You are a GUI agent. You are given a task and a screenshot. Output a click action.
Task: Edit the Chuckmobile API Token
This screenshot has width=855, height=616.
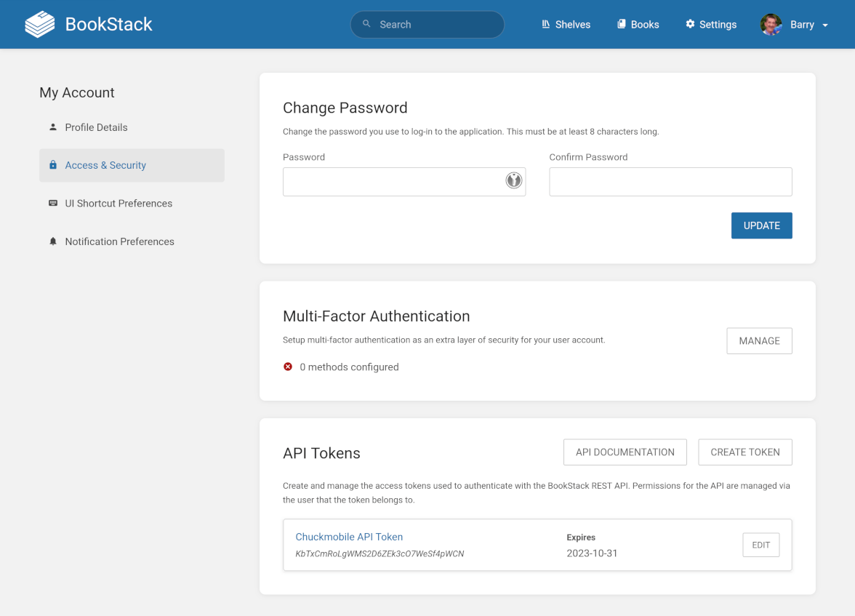(x=761, y=545)
